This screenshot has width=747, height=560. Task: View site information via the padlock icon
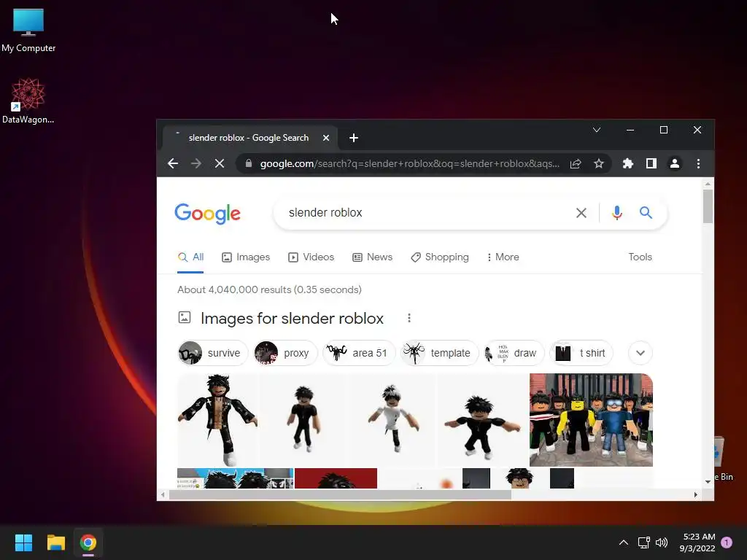coord(248,163)
